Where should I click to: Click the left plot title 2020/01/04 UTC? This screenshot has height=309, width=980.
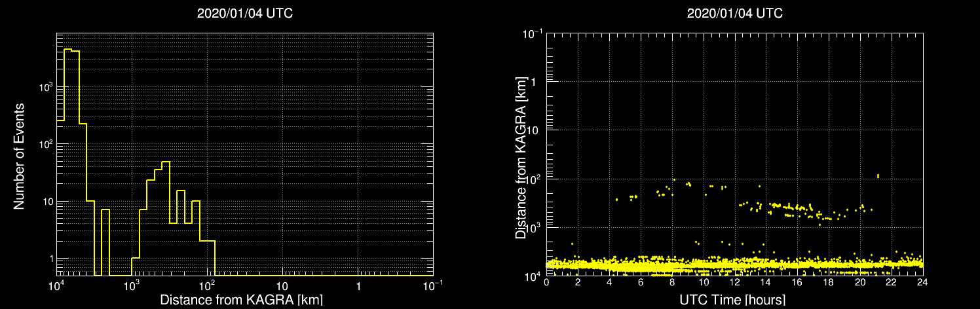click(x=245, y=14)
